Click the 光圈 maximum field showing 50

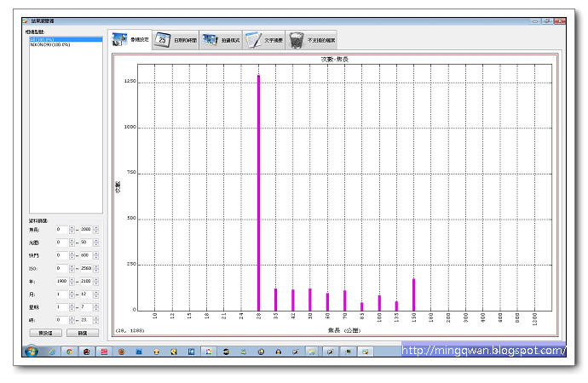(86, 243)
